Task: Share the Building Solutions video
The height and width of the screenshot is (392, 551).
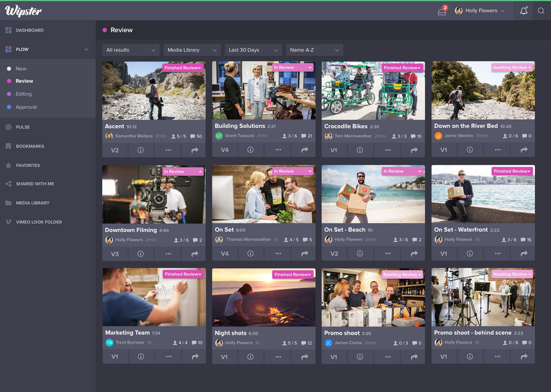Action: (304, 150)
